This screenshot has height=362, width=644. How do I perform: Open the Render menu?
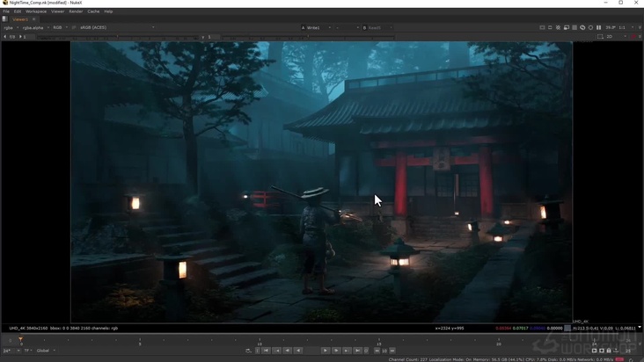click(76, 11)
